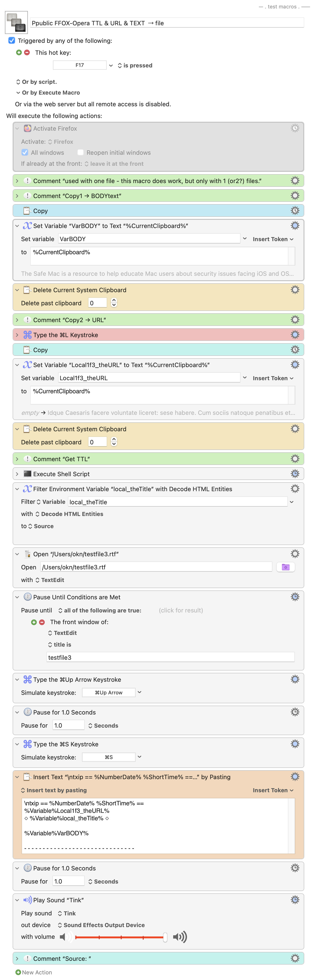The width and height of the screenshot is (315, 980).
Task: Click the Play Sound volume slider
Action: (x=120, y=937)
